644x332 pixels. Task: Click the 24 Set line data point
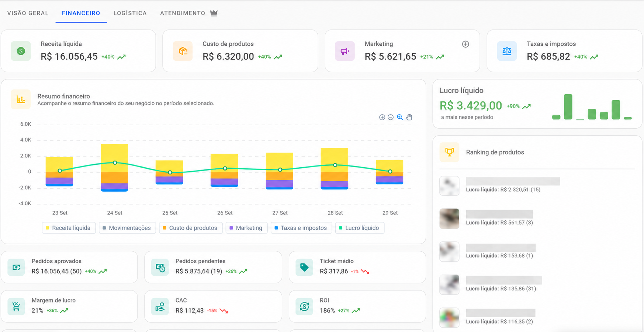[x=115, y=162]
